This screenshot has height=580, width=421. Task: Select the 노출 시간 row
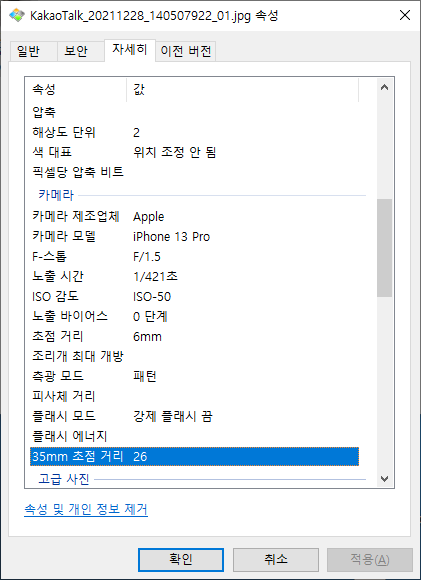194,276
